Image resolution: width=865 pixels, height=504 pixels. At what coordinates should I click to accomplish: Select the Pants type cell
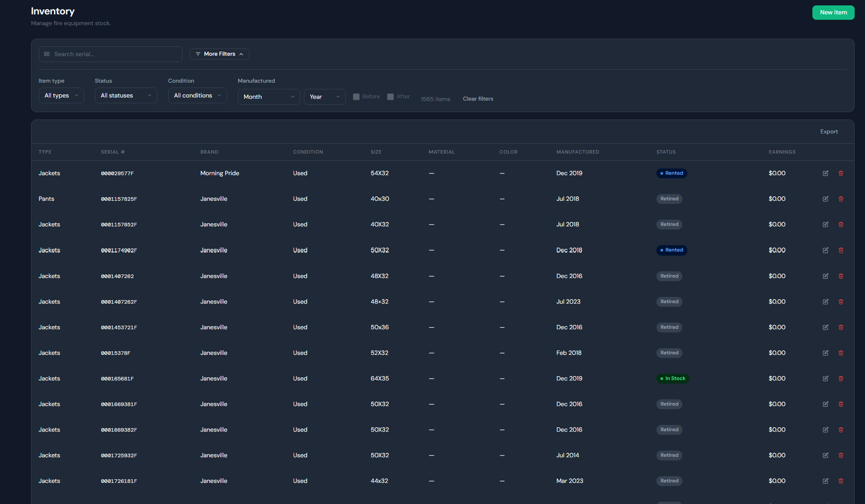coord(46,199)
